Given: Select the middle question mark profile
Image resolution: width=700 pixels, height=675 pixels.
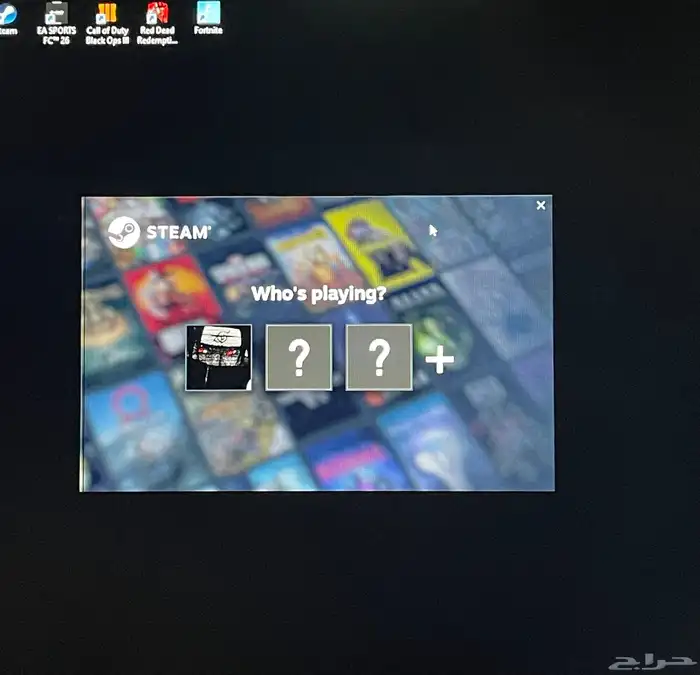Looking at the screenshot, I should [298, 357].
